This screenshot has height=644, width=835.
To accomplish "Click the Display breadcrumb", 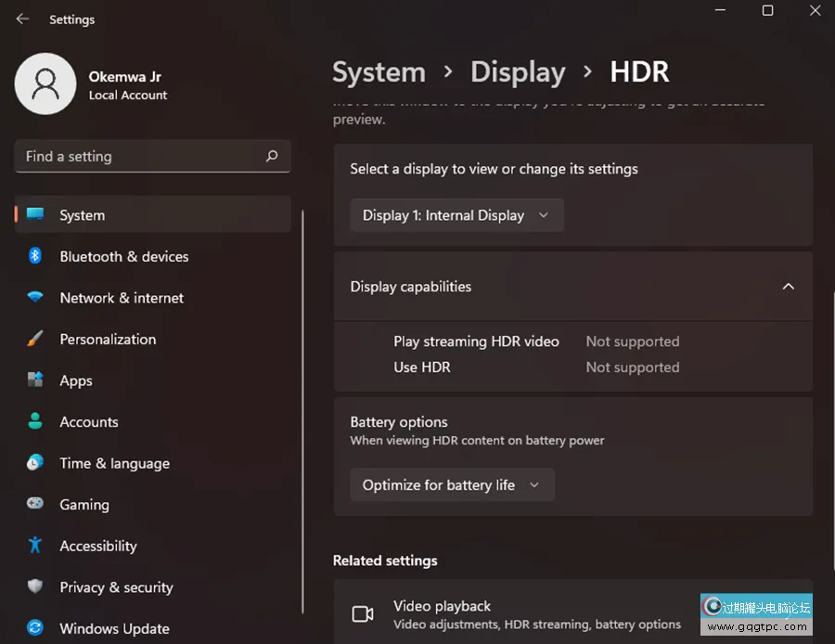I will tap(518, 71).
